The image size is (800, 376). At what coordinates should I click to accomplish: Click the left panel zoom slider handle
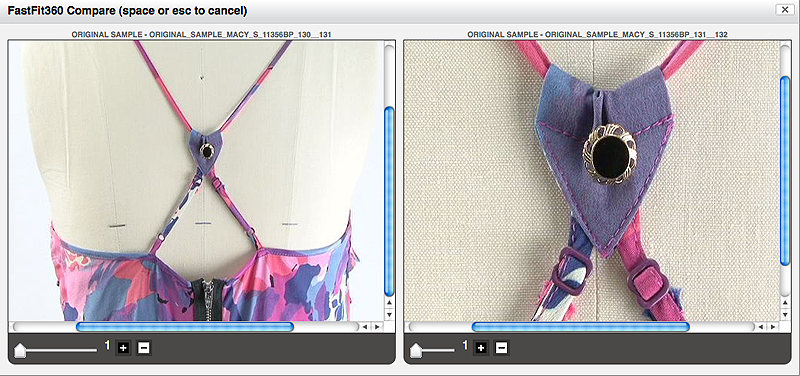[x=20, y=350]
